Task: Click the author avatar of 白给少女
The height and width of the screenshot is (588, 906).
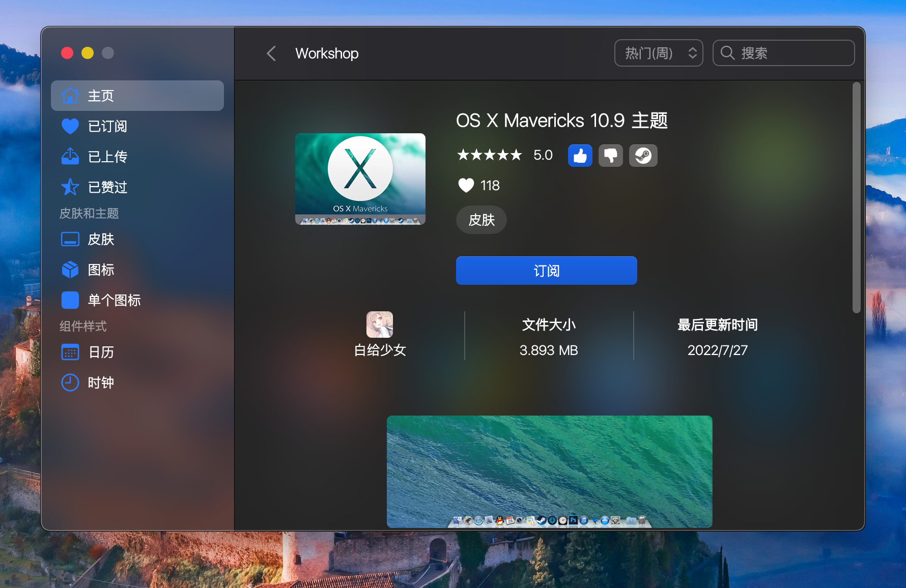Action: (380, 325)
